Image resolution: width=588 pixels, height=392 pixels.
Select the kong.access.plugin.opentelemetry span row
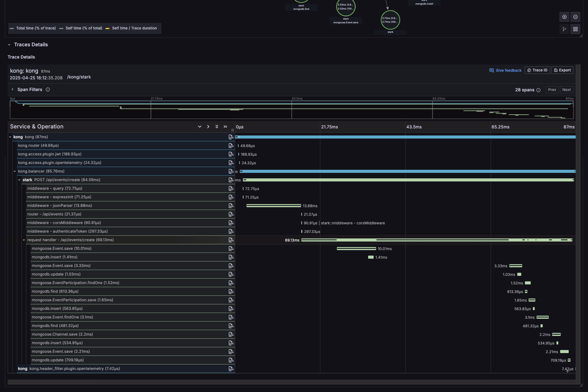[126, 163]
